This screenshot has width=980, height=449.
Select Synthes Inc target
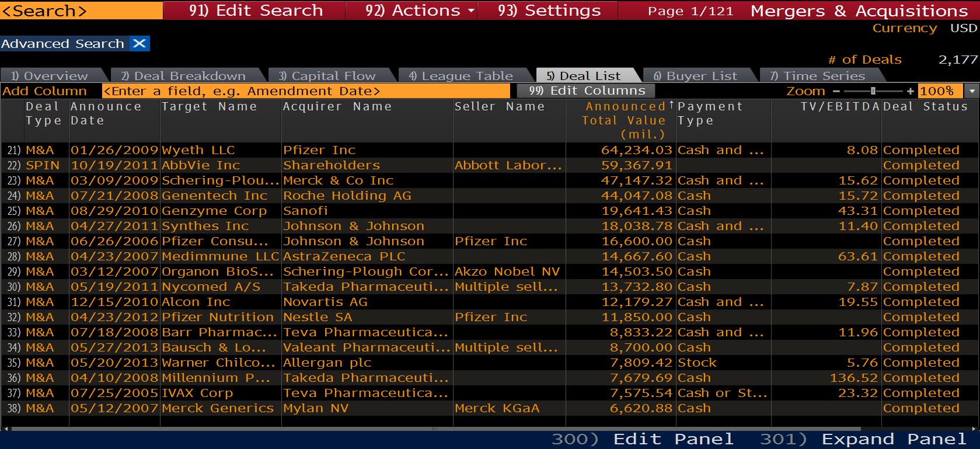click(205, 226)
